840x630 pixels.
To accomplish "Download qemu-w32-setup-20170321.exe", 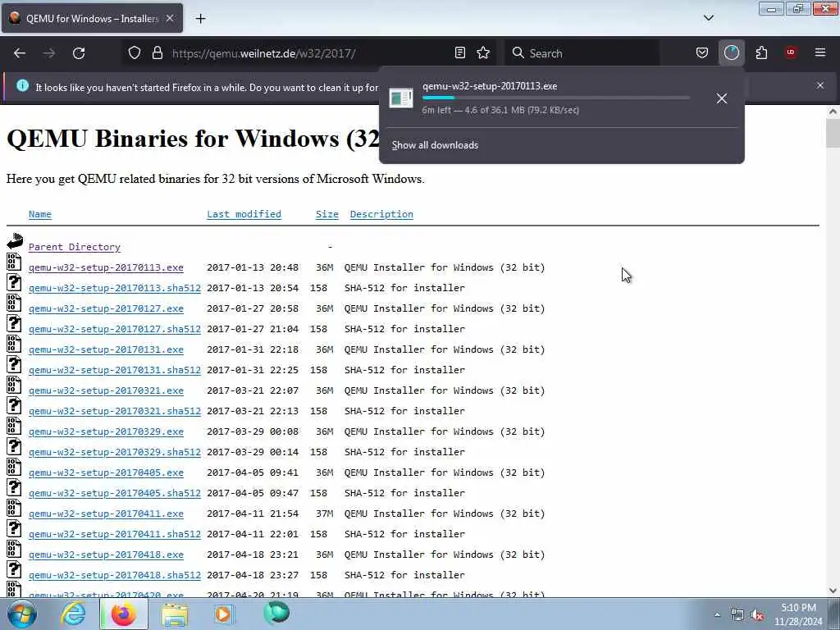I will point(106,390).
